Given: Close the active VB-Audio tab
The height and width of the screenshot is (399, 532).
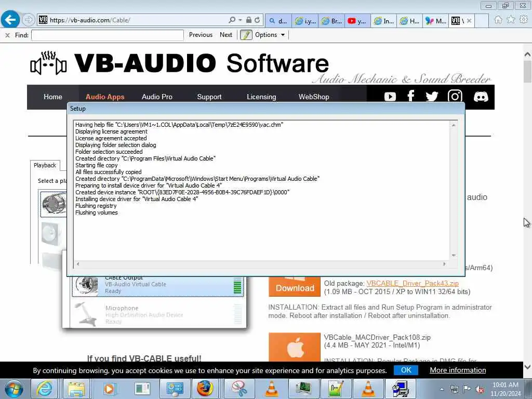Looking at the screenshot, I should tap(469, 21).
